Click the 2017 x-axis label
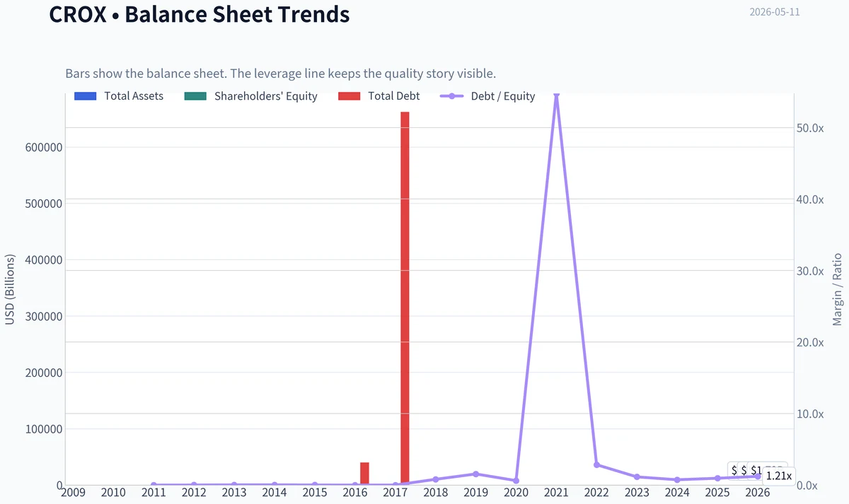This screenshot has height=504, width=849. pos(395,492)
